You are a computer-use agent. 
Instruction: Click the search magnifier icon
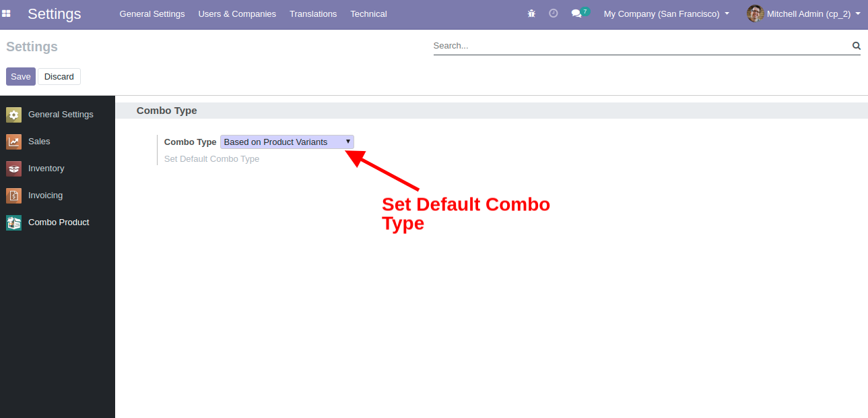point(856,45)
